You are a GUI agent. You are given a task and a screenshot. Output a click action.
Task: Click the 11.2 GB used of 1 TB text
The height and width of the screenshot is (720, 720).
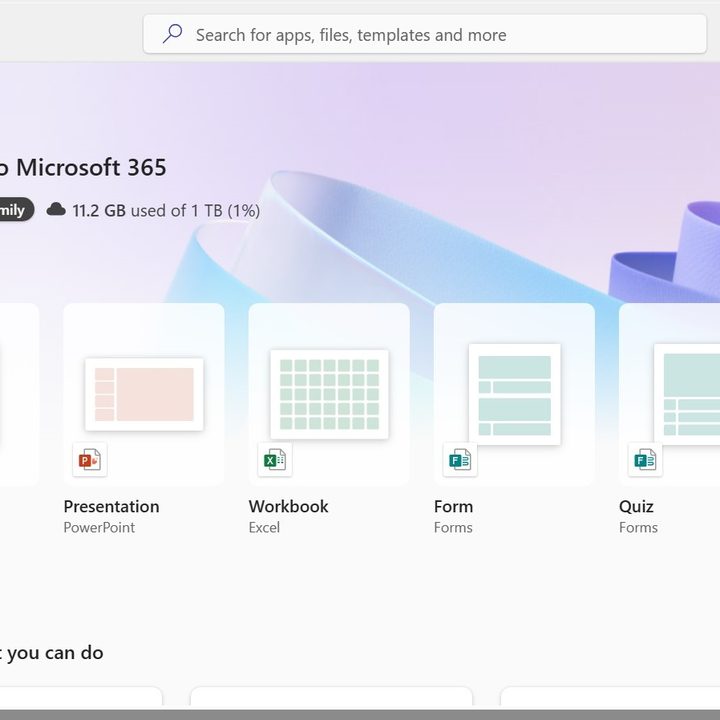click(166, 211)
